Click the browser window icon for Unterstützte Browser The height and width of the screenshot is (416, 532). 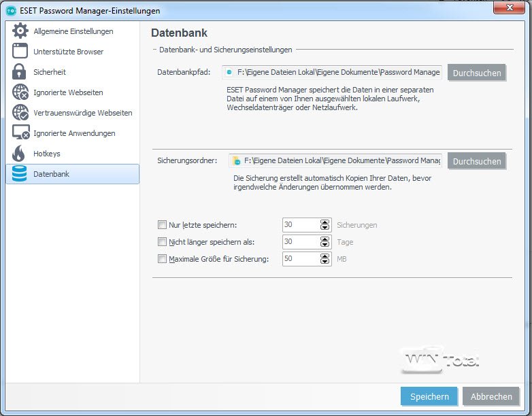[x=20, y=51]
